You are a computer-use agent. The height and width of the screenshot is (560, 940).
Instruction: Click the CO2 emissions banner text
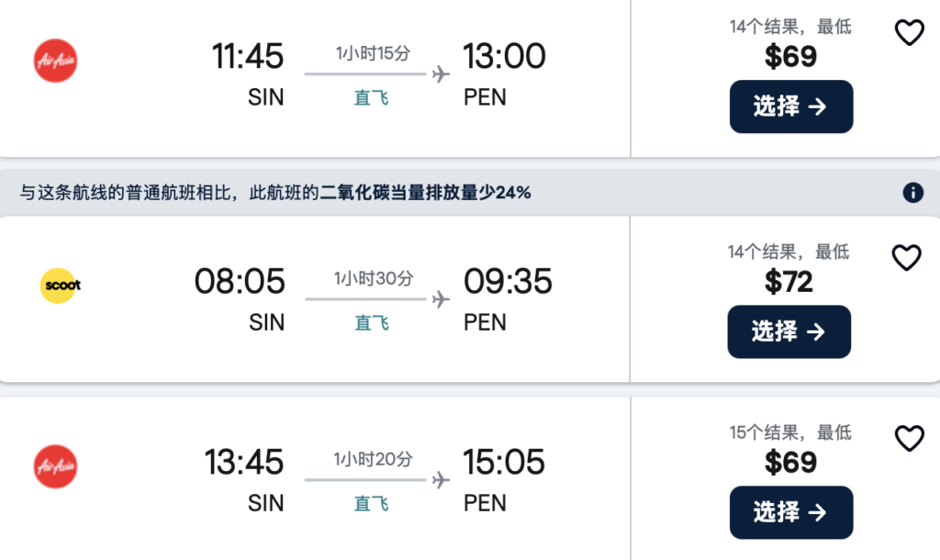275,193
